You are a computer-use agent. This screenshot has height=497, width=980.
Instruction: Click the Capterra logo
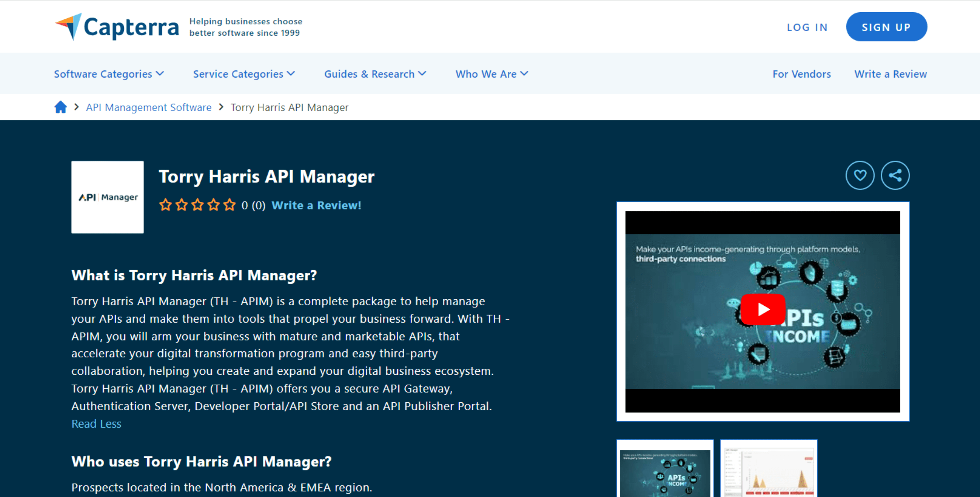click(x=117, y=27)
